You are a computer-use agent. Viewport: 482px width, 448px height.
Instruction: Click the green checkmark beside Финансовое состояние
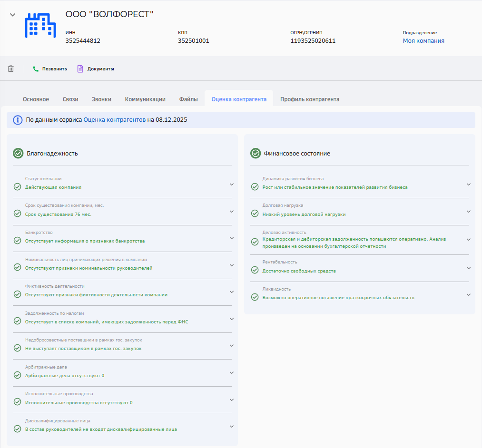pyautogui.click(x=256, y=153)
